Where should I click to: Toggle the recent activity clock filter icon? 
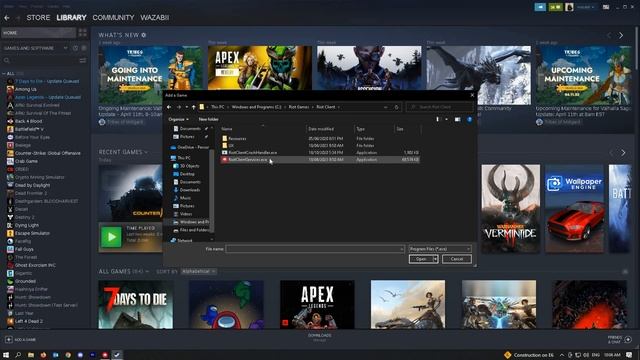click(x=76, y=48)
